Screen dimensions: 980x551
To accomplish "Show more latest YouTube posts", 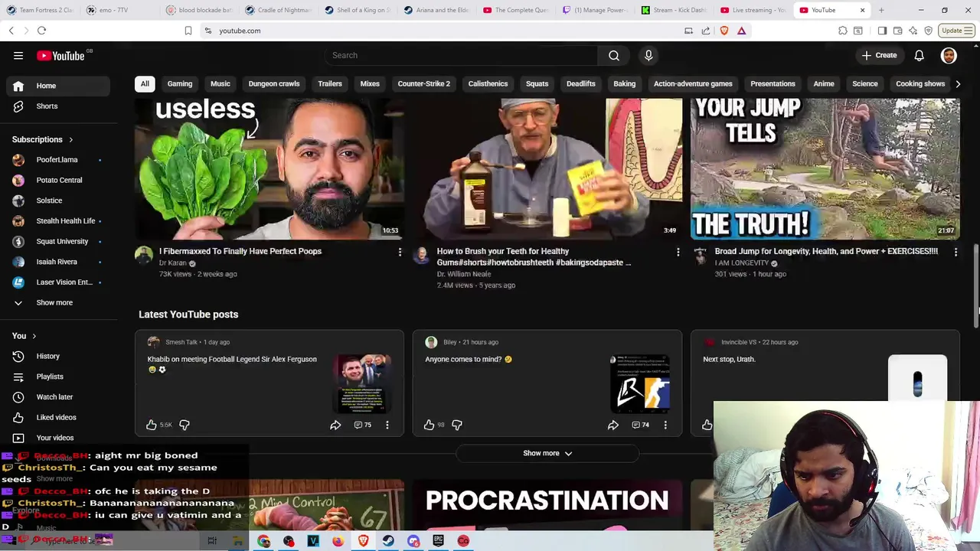I will click(547, 453).
